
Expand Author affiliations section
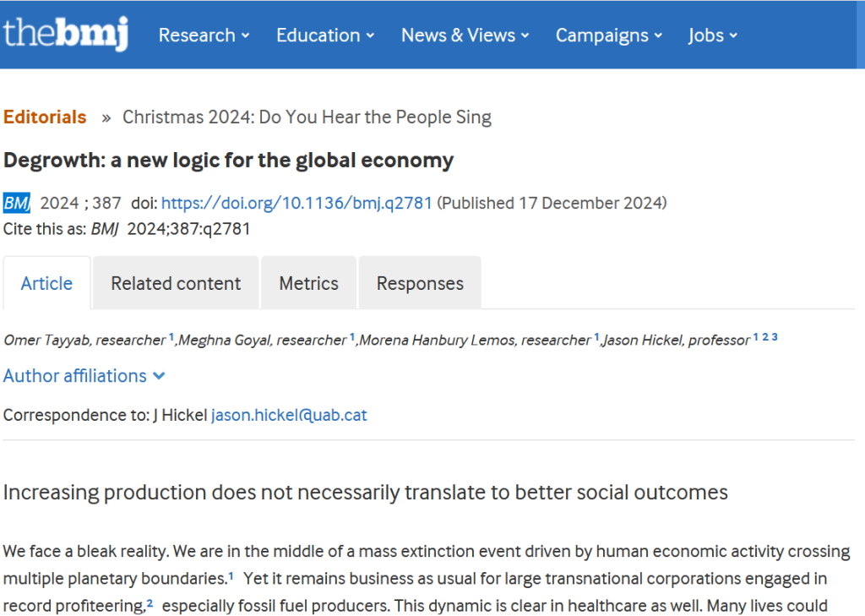(84, 376)
